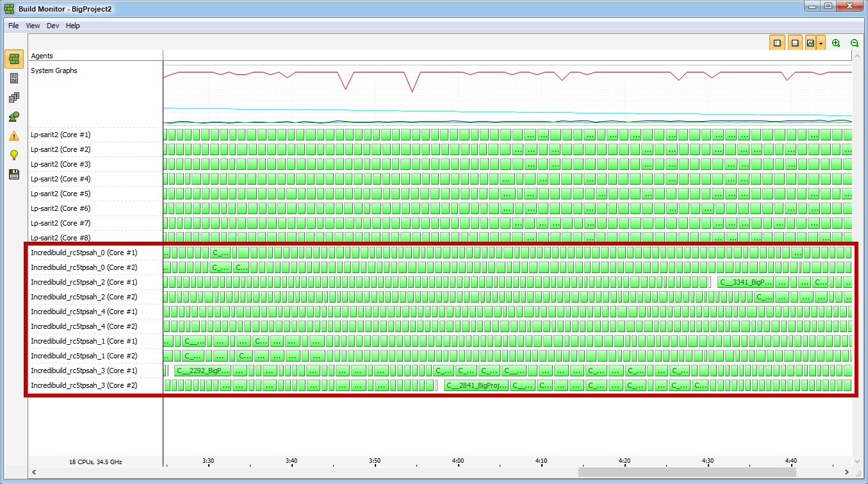Click the 4:10 timeline marker
868x484 pixels.
tap(541, 460)
